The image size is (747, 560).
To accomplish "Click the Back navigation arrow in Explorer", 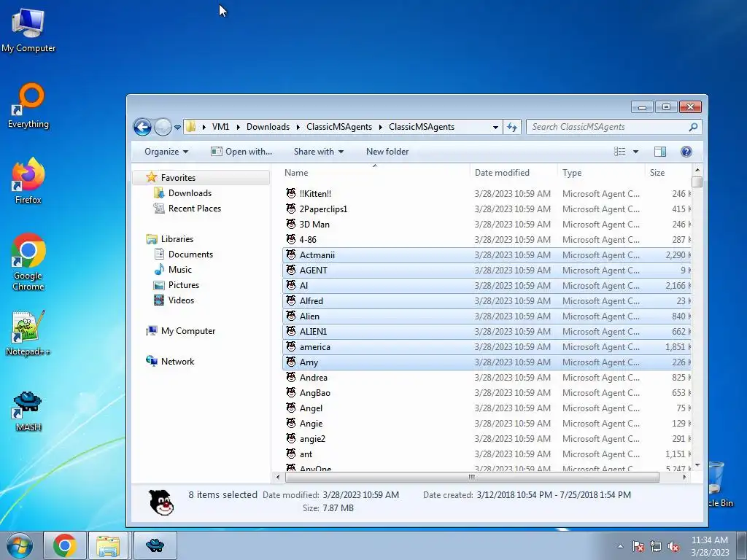I will coord(142,127).
